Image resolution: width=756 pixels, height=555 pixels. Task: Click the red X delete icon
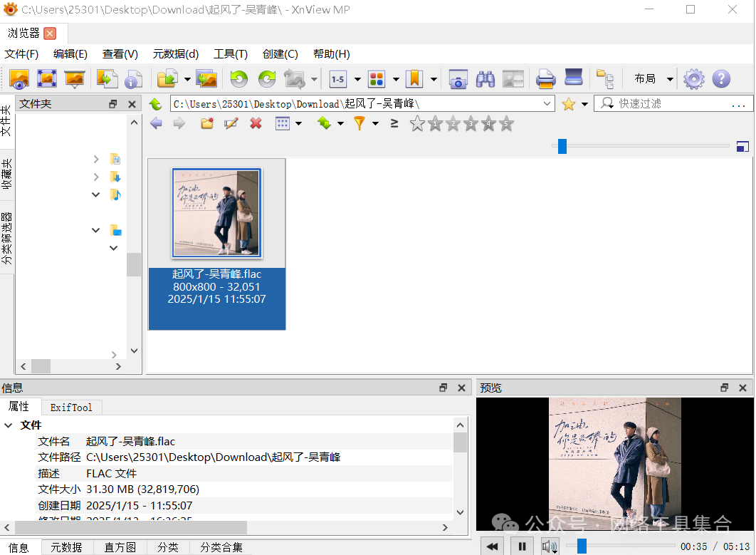tap(256, 124)
